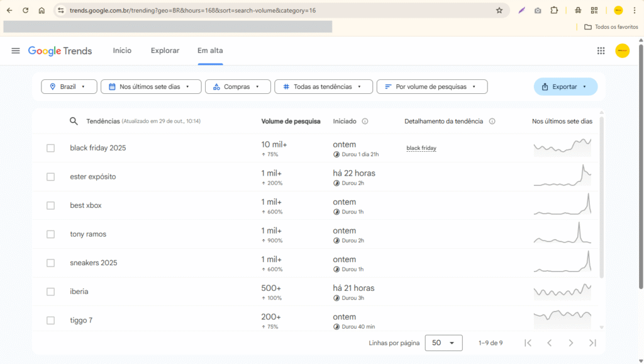Click the Google account avatar
The width and height of the screenshot is (644, 364).
(x=622, y=50)
